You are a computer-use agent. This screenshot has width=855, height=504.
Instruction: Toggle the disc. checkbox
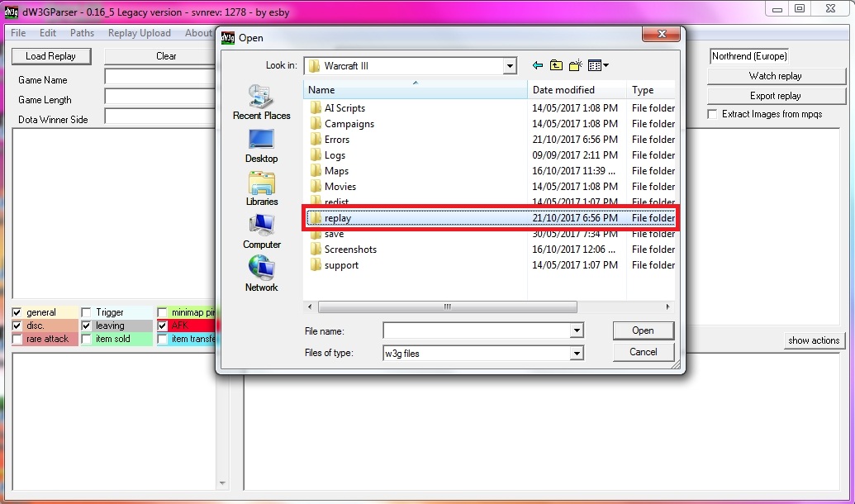click(17, 326)
